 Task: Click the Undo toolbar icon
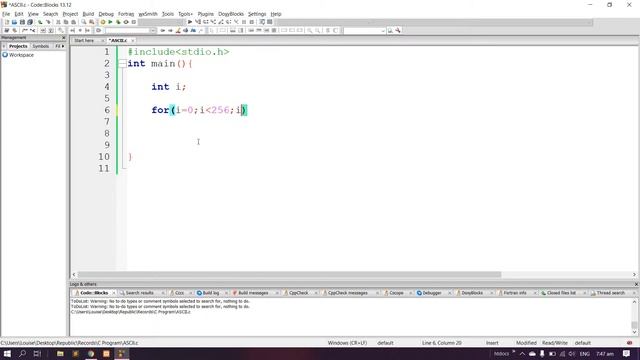(40, 22)
